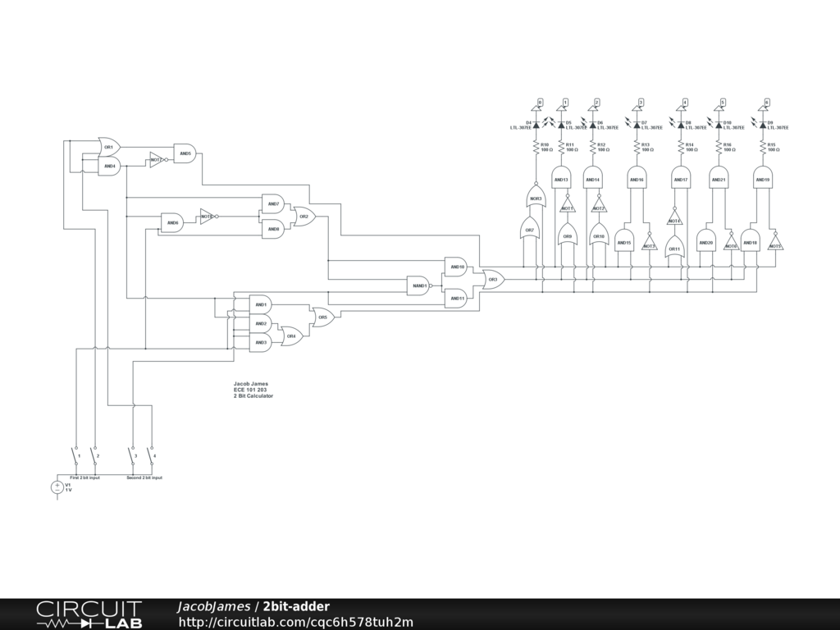Click the AND17 gate

[680, 179]
